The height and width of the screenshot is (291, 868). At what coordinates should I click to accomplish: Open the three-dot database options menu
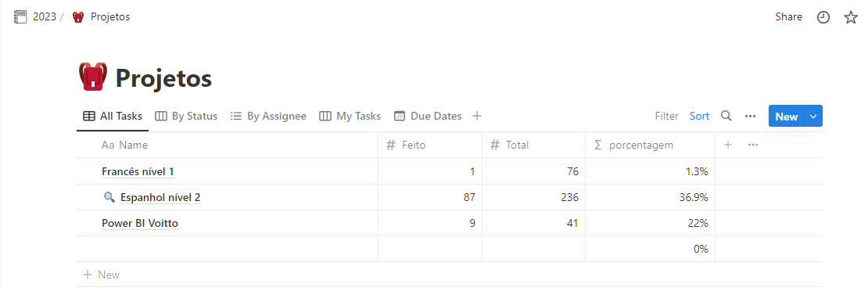coord(750,116)
